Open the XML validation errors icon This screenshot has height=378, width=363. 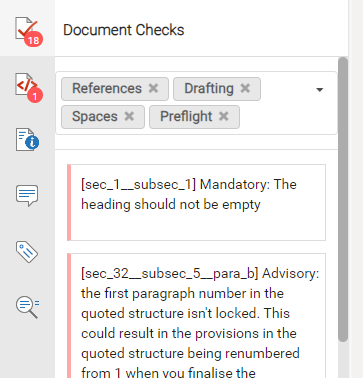tap(28, 87)
